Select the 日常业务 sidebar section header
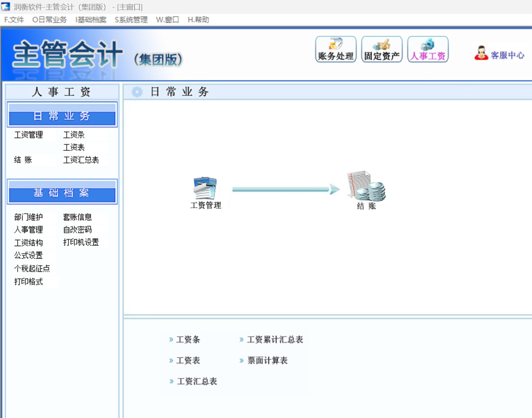Image resolution: width=532 pixels, height=418 pixels. tap(62, 115)
